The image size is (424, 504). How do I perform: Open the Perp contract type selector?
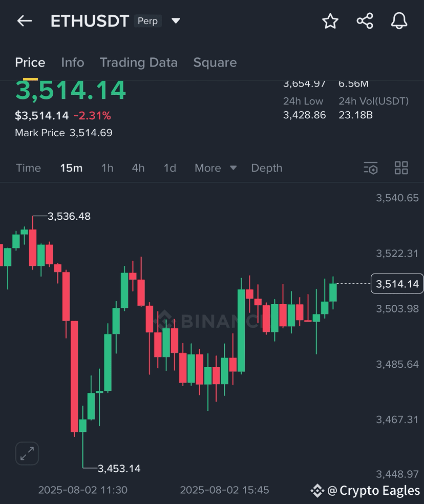pyautogui.click(x=147, y=20)
